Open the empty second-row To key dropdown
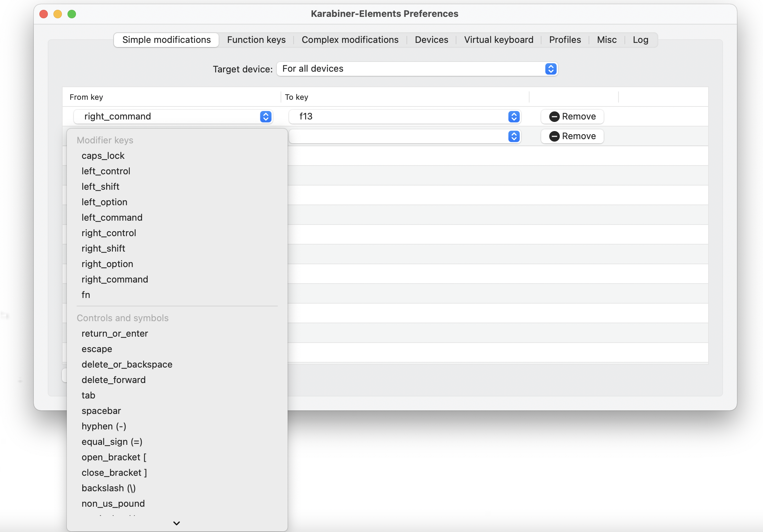The height and width of the screenshot is (532, 763). point(514,136)
